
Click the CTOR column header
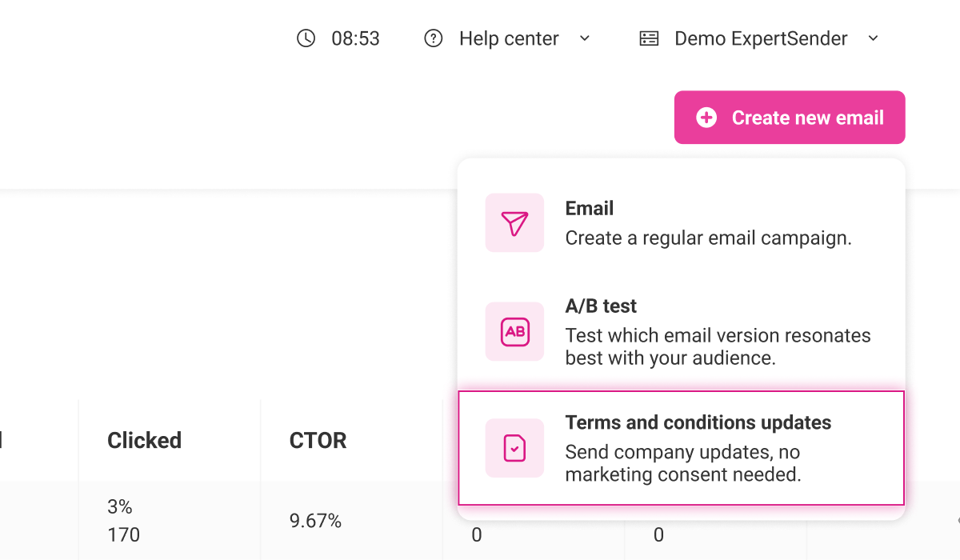pos(318,440)
